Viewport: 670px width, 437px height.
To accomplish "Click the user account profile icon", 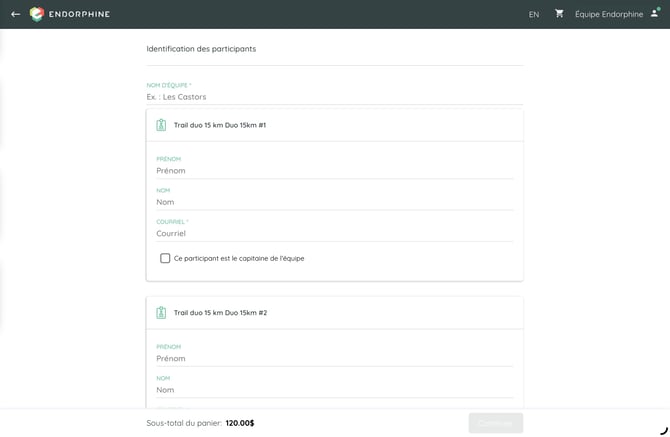I will click(655, 13).
